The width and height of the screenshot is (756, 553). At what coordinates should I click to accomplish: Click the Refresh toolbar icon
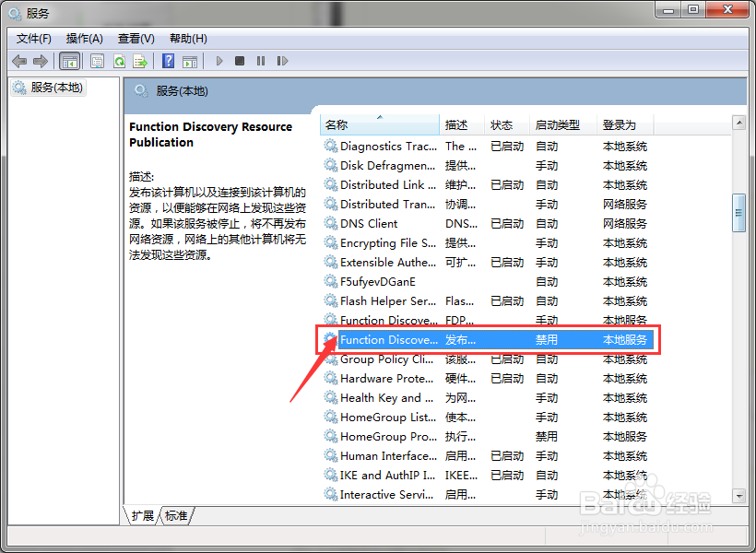click(x=119, y=61)
